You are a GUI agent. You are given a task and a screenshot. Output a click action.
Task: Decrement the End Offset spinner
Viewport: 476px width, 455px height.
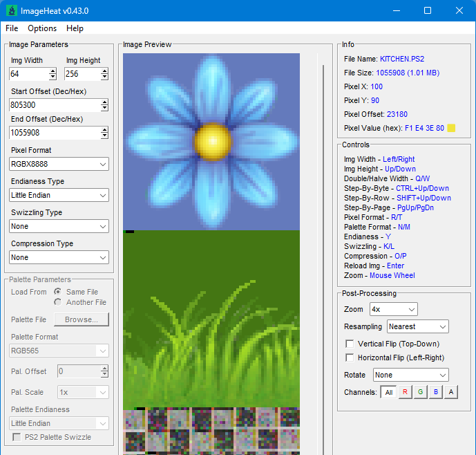[x=105, y=136]
